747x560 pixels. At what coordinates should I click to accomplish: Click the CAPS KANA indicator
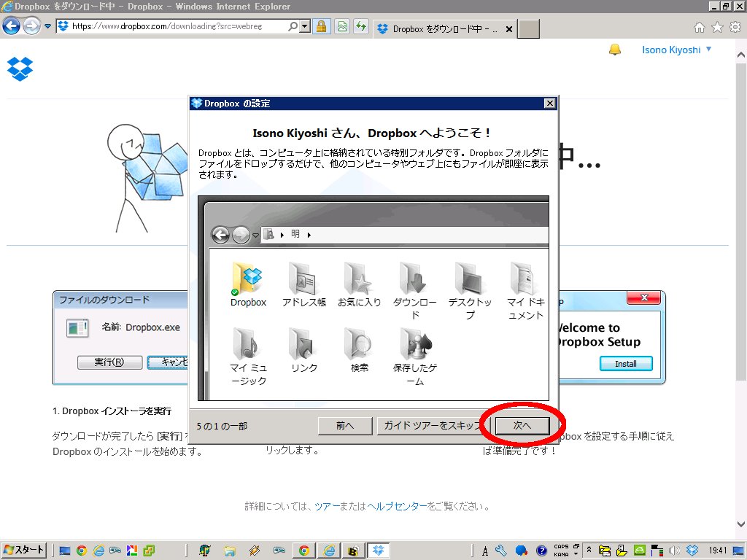561,551
